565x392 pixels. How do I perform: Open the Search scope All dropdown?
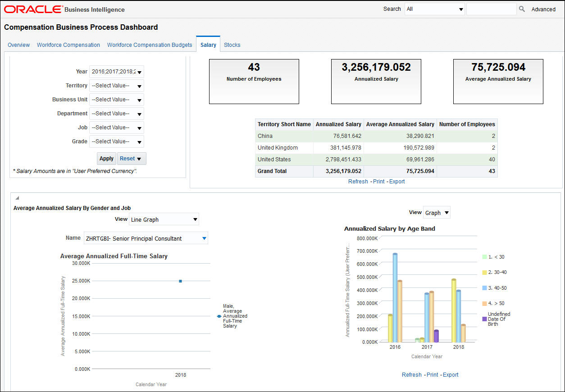tap(461, 9)
